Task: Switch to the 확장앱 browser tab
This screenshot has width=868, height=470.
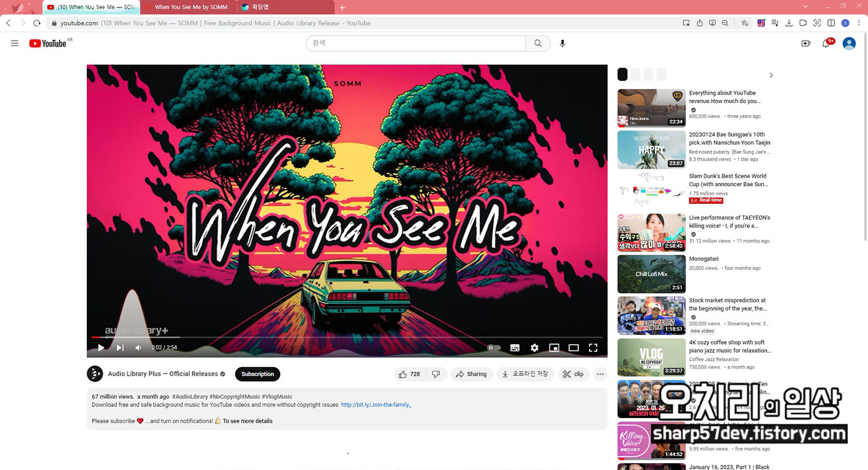Action: (x=286, y=7)
